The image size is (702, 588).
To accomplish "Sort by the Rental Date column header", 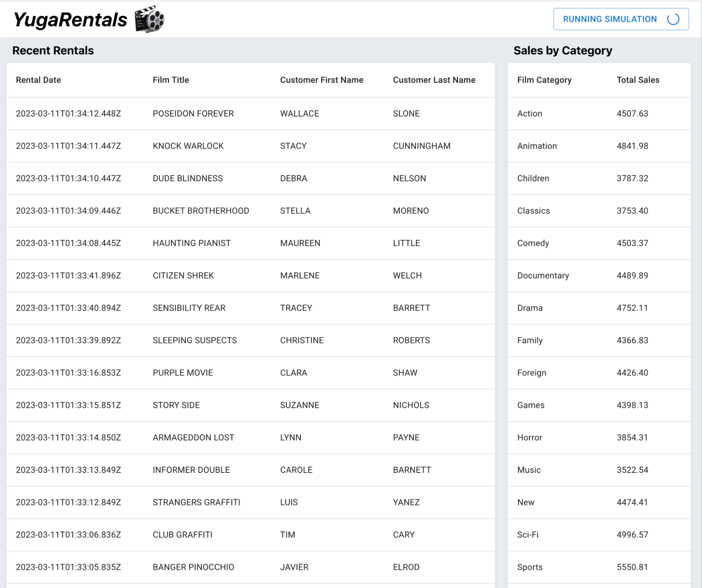I will coord(38,80).
